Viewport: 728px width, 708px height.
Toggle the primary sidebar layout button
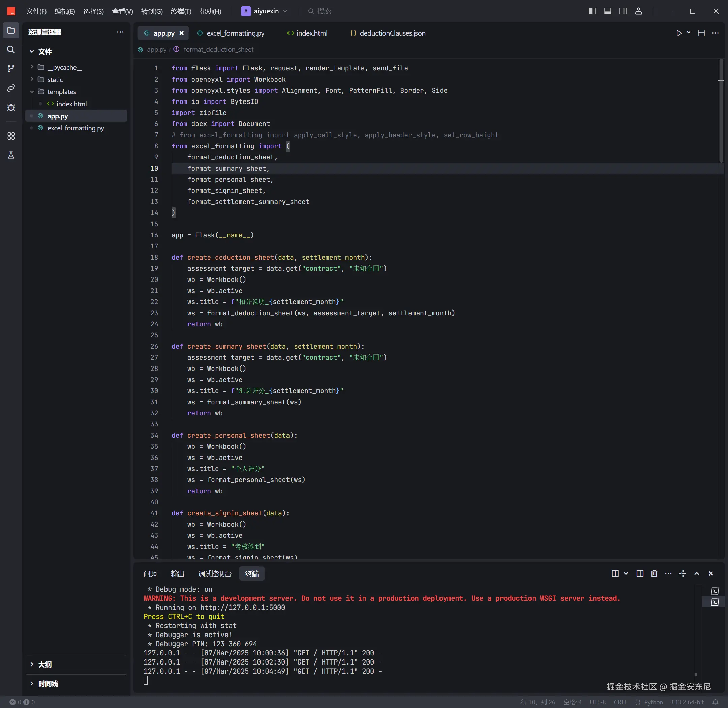[592, 11]
